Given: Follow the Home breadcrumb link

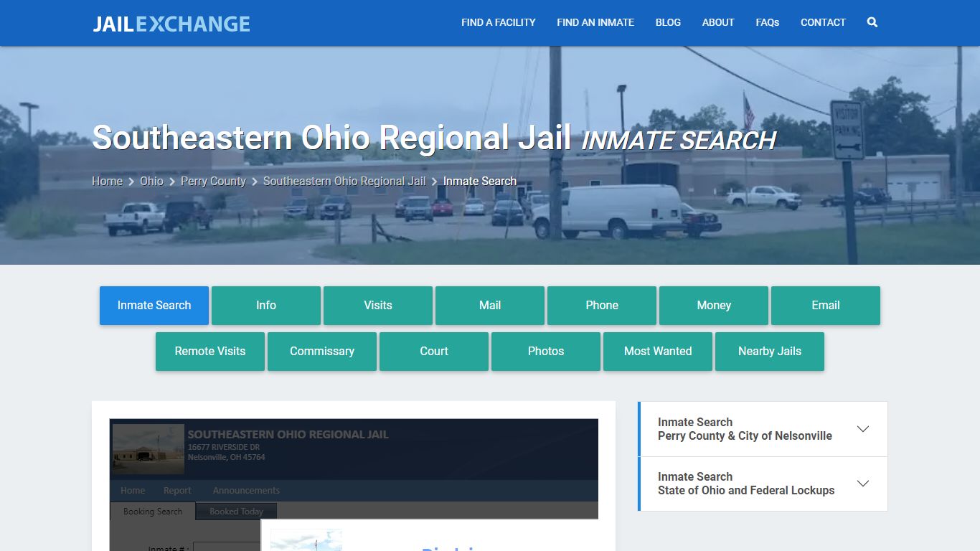Looking at the screenshot, I should tap(107, 181).
